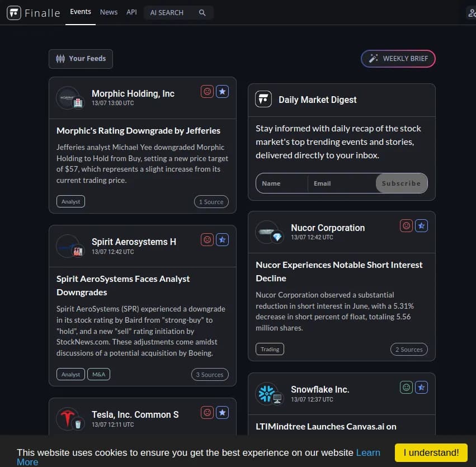Click timestamp 13/07 13:00 UTC
Screen dimensions: 476x467
[x=112, y=103]
